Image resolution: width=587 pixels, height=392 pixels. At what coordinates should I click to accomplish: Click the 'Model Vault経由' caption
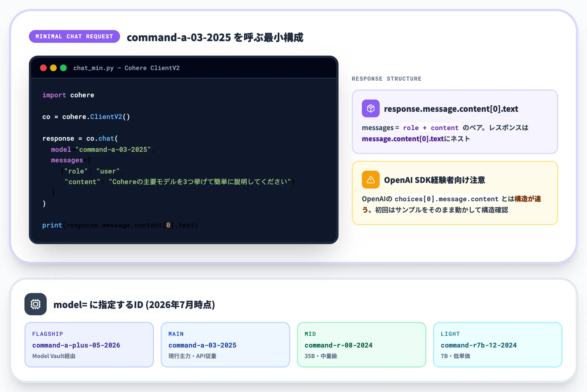tap(54, 356)
